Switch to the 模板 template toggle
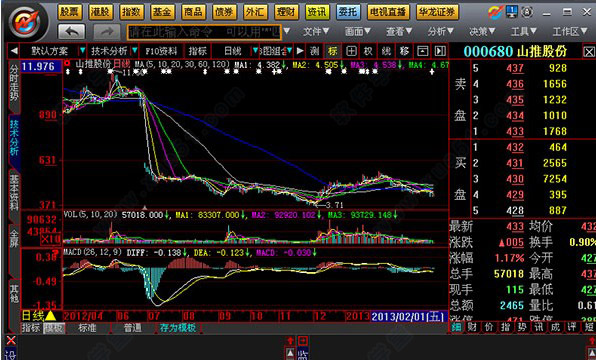The image size is (596, 360). (x=54, y=328)
